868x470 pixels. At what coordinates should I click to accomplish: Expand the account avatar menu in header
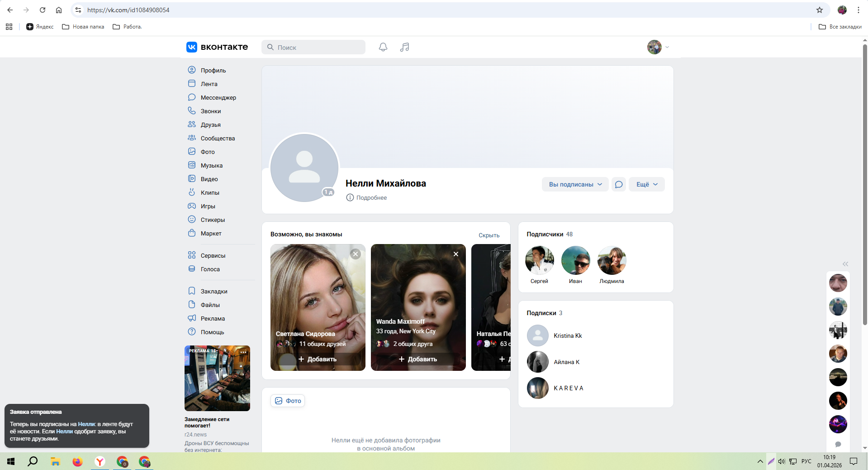[658, 47]
